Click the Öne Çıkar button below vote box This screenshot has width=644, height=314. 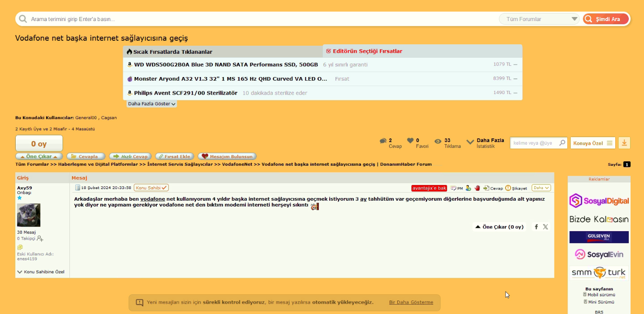click(39, 156)
